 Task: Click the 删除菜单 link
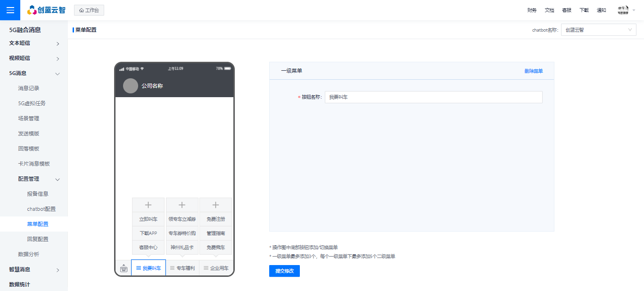(534, 71)
